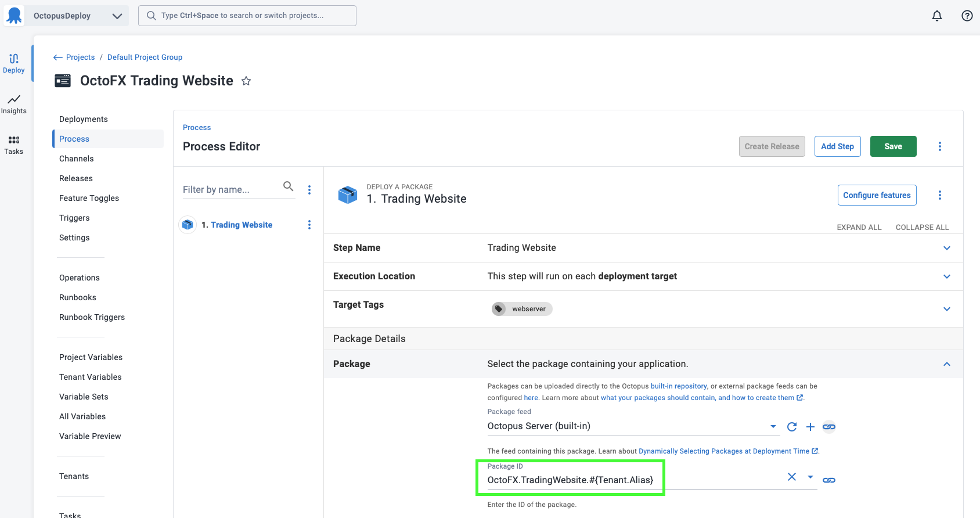Screen dimensions: 980x518
Task: Focus the project search box
Action: coord(247,16)
